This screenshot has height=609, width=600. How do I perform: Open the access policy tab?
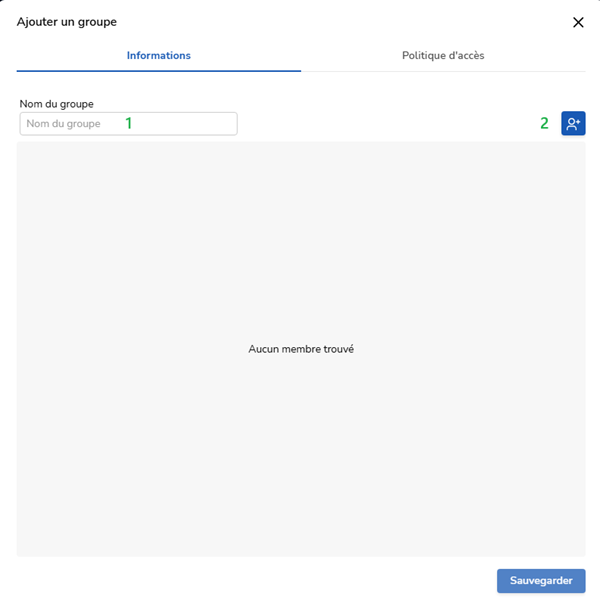click(x=443, y=55)
